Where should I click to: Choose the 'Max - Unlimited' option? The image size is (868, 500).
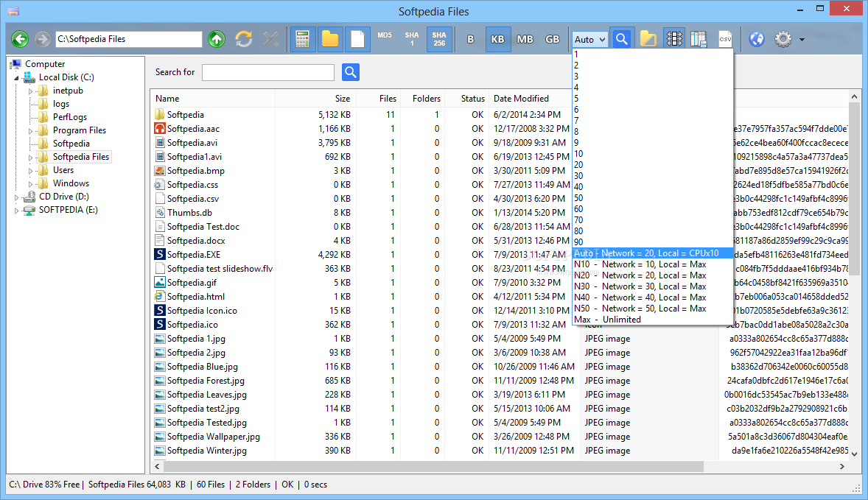654,320
